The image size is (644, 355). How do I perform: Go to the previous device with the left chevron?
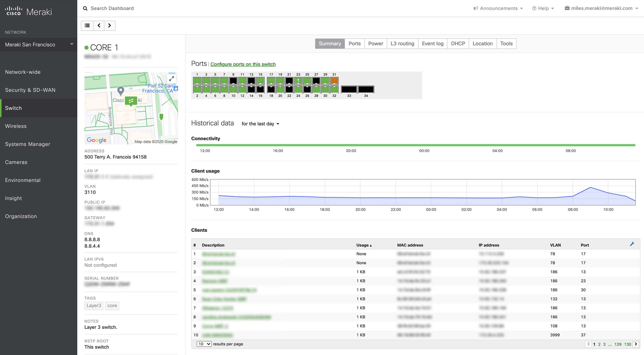click(x=98, y=25)
